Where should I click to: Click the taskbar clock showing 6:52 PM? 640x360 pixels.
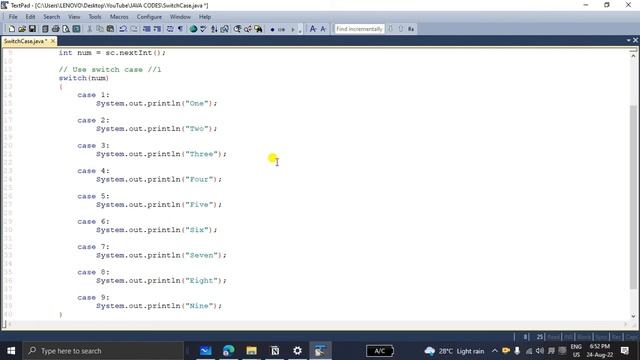click(x=600, y=351)
